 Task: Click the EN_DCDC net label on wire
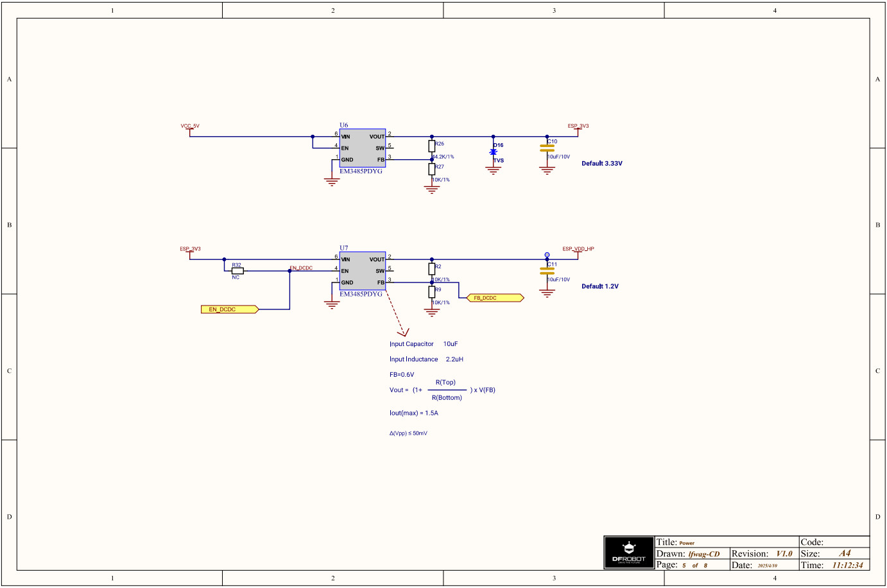(x=301, y=268)
